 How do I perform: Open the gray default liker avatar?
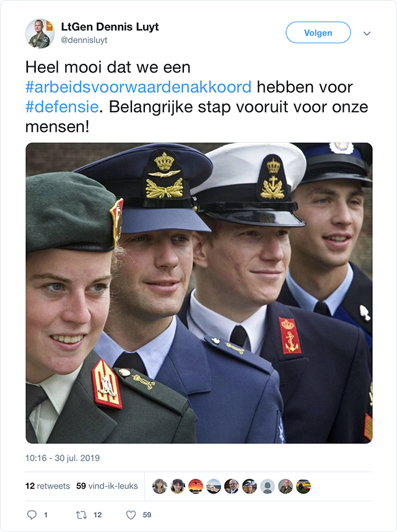[x=268, y=486]
